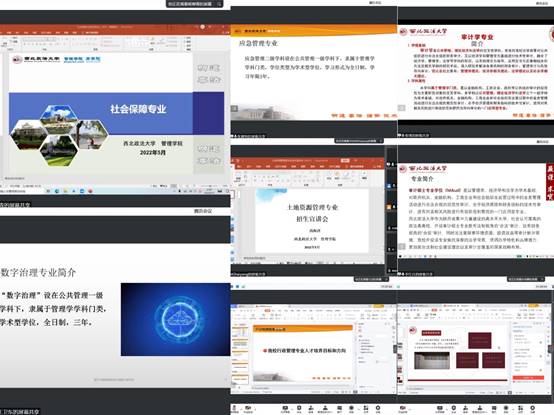
Task: Toggle microphone in the orange-slide meeting toolbar
Action: pos(234,409)
